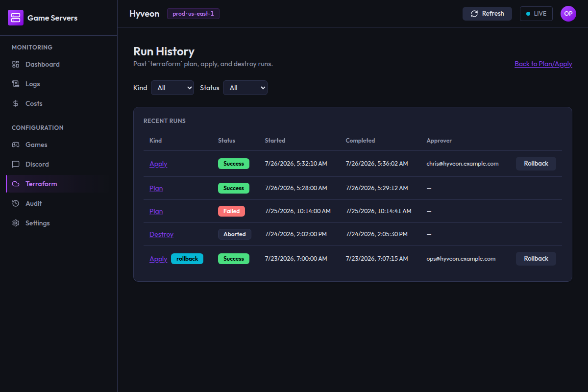Open Costs page in sidebar
Image resolution: width=588 pixels, height=392 pixels.
coord(59,103)
